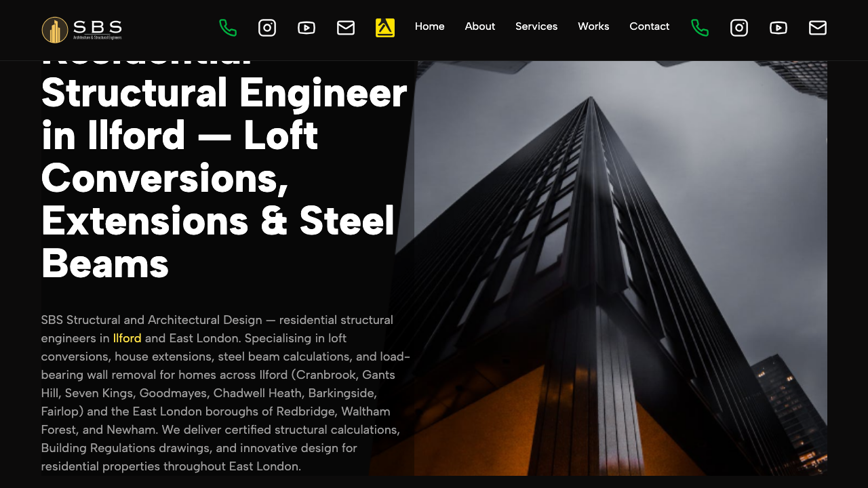
Task: Open YouTube from the right icon group
Action: 778,28
